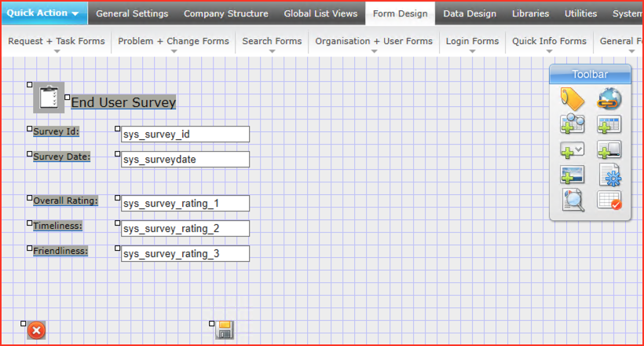Expand Organisation + User Forms menu
Image resolution: width=644 pixels, height=346 pixels.
point(374,43)
